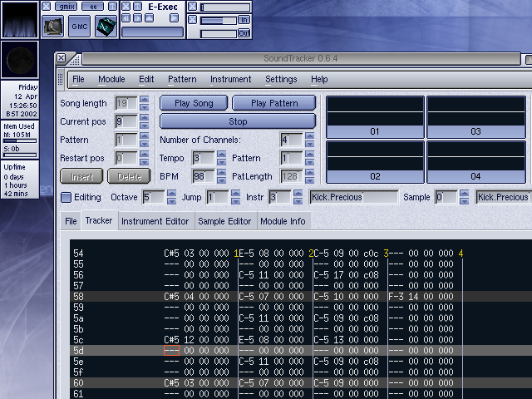Viewport: 532px width, 399px height.
Task: Click E-Exec run play arrow
Action: tap(174, 18)
